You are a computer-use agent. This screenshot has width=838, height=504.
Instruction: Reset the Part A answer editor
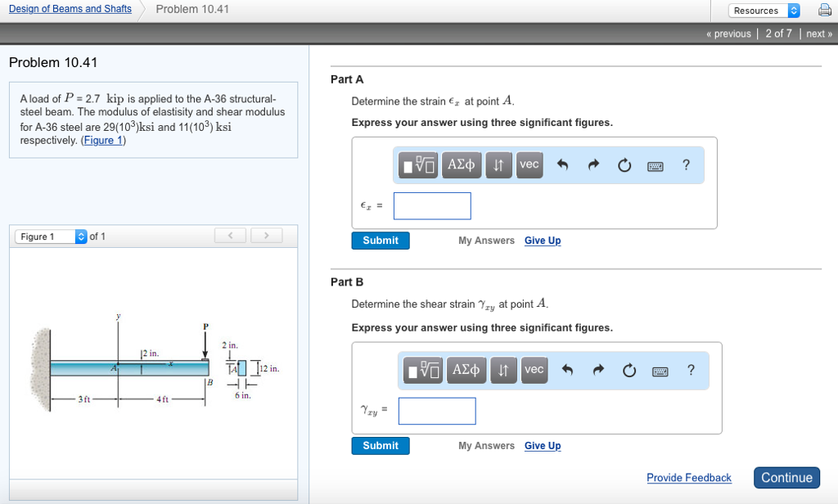coord(624,165)
